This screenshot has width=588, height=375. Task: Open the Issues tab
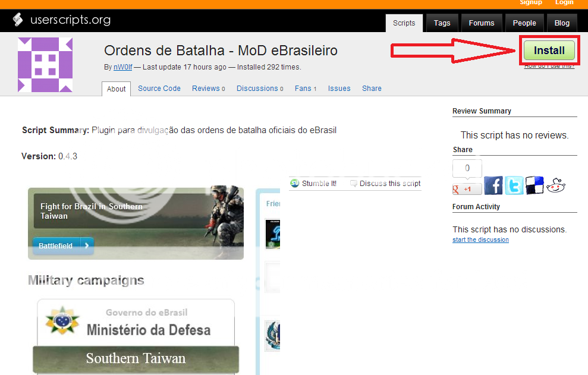pyautogui.click(x=339, y=89)
